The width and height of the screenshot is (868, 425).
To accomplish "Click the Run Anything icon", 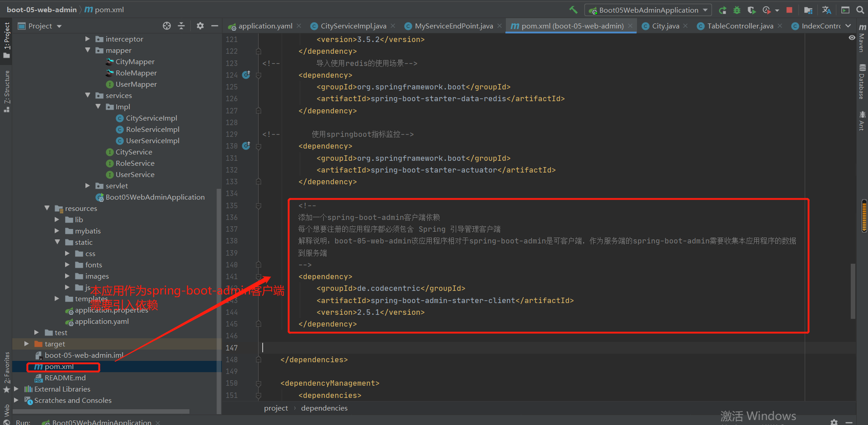I will click(x=845, y=10).
